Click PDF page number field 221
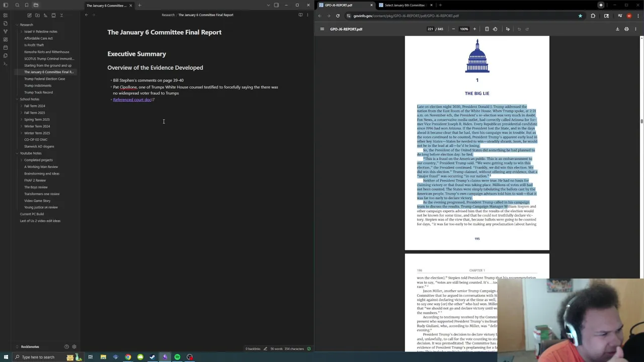The height and width of the screenshot is (362, 644). tap(431, 29)
